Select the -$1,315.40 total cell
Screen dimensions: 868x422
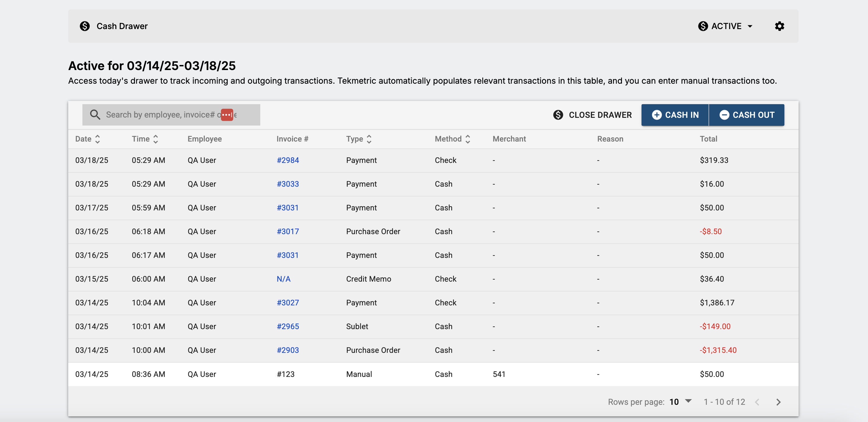(x=718, y=350)
